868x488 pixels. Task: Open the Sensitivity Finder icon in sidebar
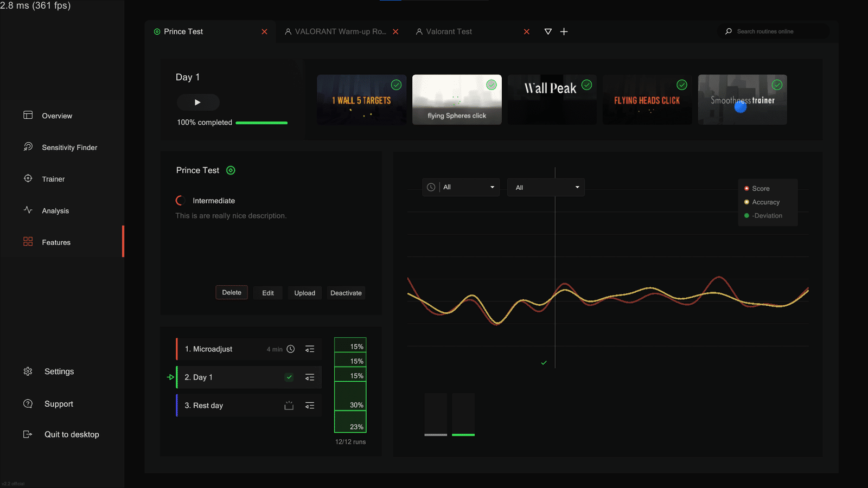pyautogui.click(x=28, y=147)
